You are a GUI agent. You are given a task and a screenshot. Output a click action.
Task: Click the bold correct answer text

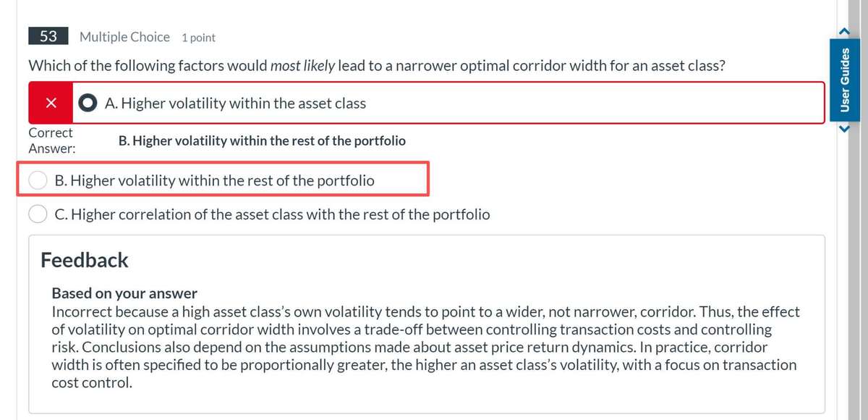coord(261,141)
